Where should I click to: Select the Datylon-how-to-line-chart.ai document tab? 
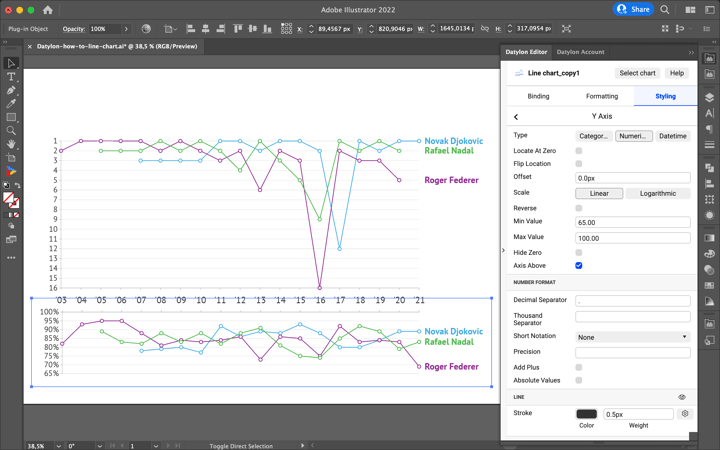117,46
